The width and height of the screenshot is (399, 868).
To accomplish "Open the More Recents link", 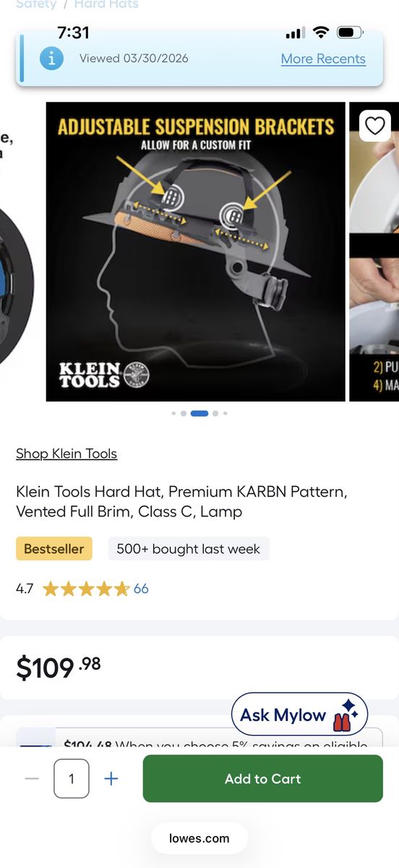I will point(323,59).
